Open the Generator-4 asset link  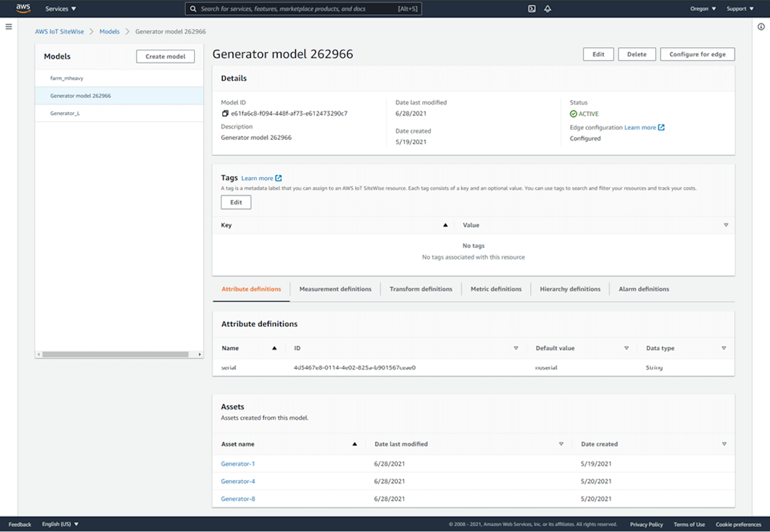[238, 481]
